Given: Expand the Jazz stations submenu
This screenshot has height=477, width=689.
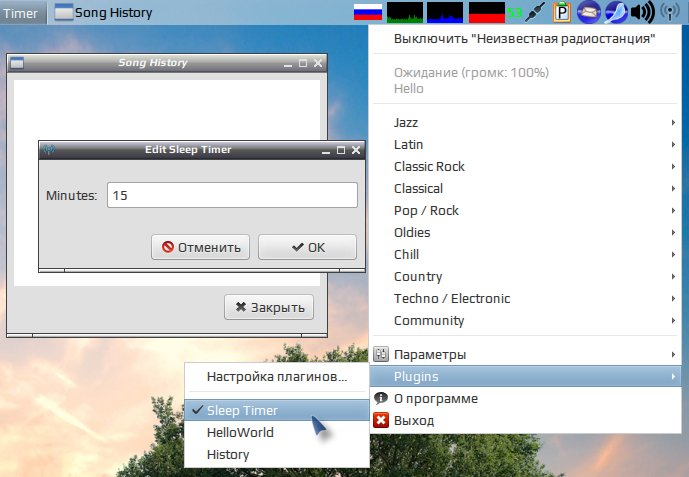Looking at the screenshot, I should (x=525, y=123).
